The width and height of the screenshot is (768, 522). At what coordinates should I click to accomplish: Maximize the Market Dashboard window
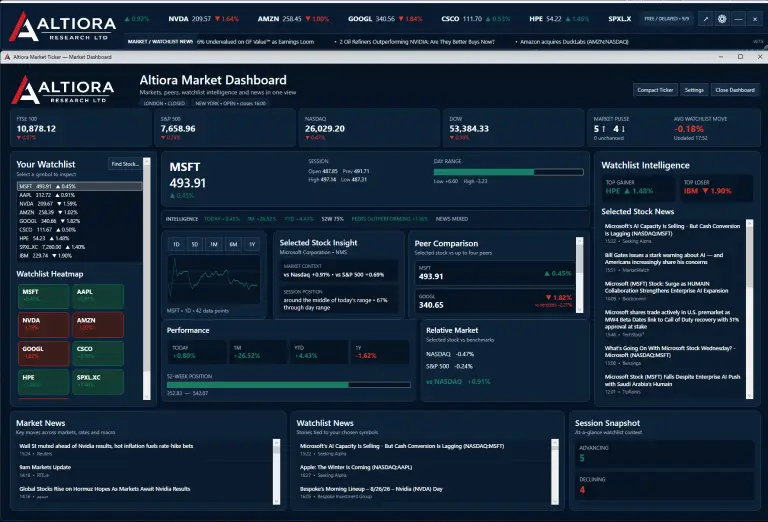coord(740,57)
